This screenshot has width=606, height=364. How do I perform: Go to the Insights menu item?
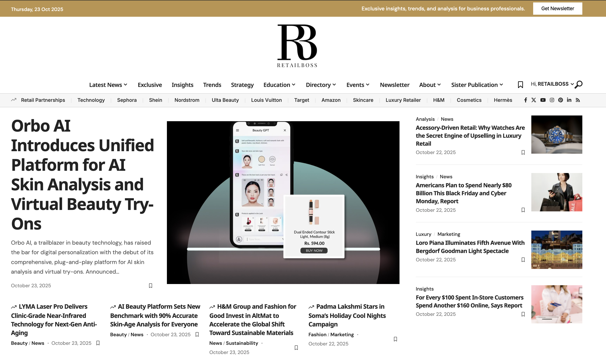[182, 85]
